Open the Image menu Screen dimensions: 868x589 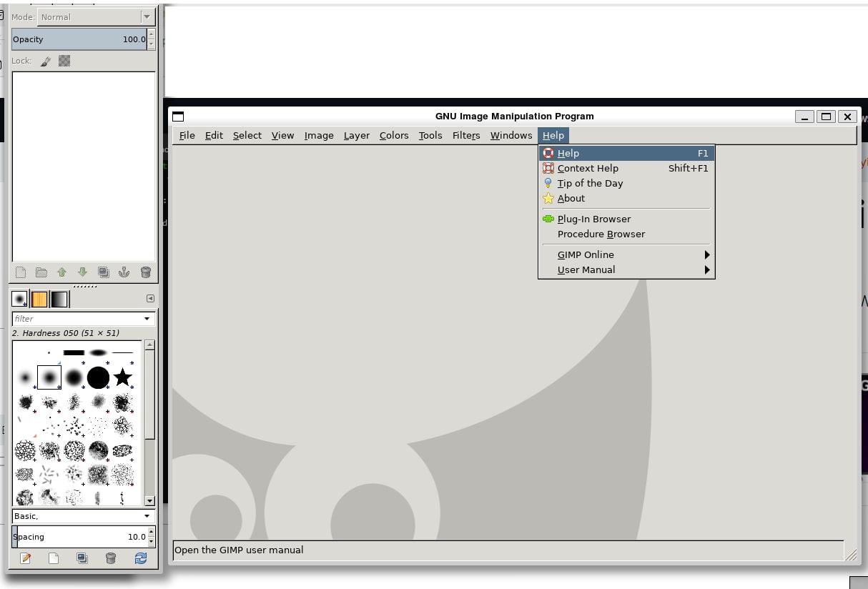coord(319,135)
